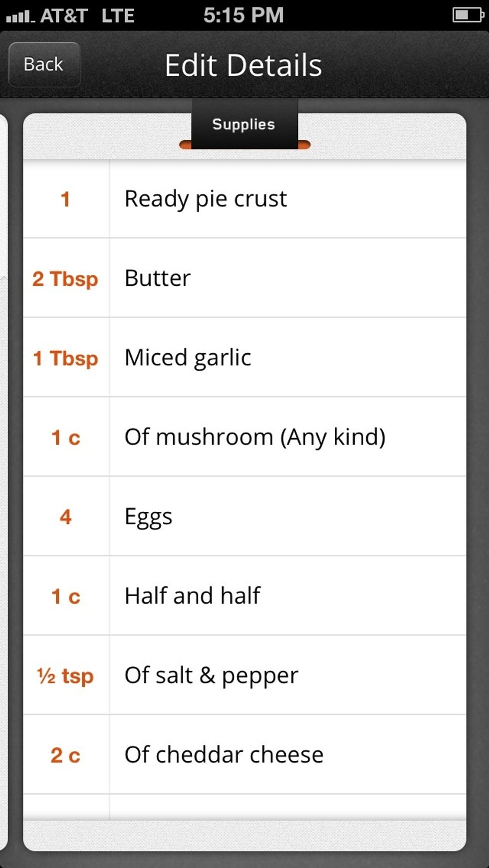489x868 pixels.
Task: Edit the Of salt & pepper entry
Action: pos(211,675)
